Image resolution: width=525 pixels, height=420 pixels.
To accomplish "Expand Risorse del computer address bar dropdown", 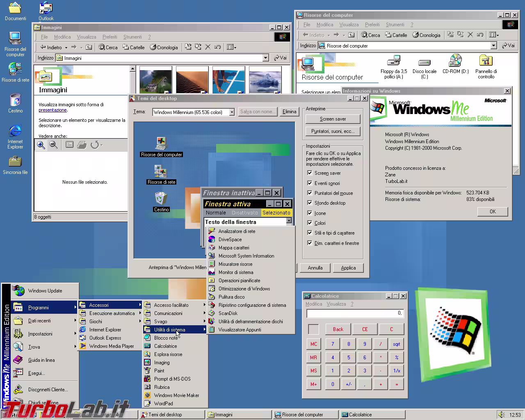I will coord(494,46).
